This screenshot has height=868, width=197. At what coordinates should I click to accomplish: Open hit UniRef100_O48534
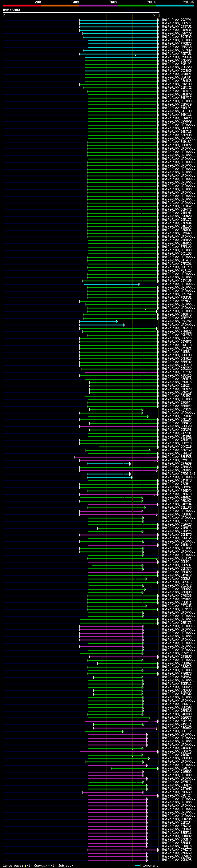point(176,30)
